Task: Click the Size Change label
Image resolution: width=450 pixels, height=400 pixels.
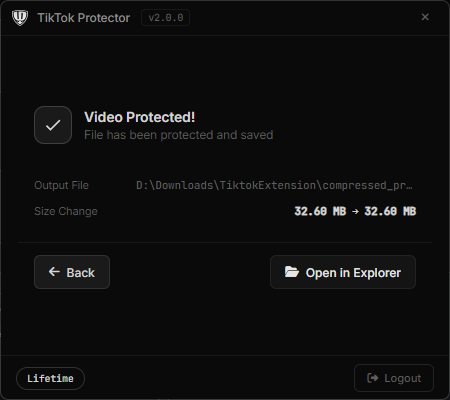Action: pyautogui.click(x=66, y=211)
